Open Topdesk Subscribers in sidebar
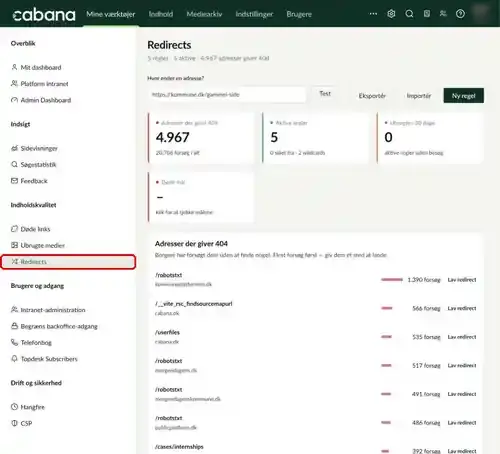The image size is (500, 454). (x=49, y=359)
